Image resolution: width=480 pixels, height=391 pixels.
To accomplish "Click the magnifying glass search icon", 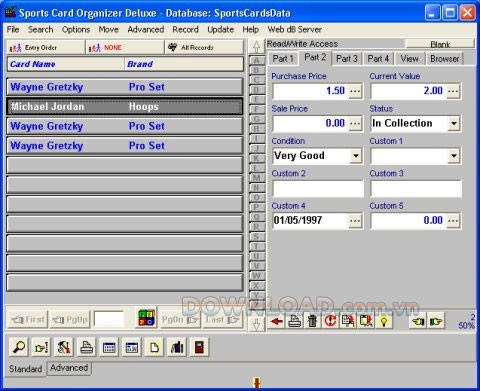I will tap(19, 347).
